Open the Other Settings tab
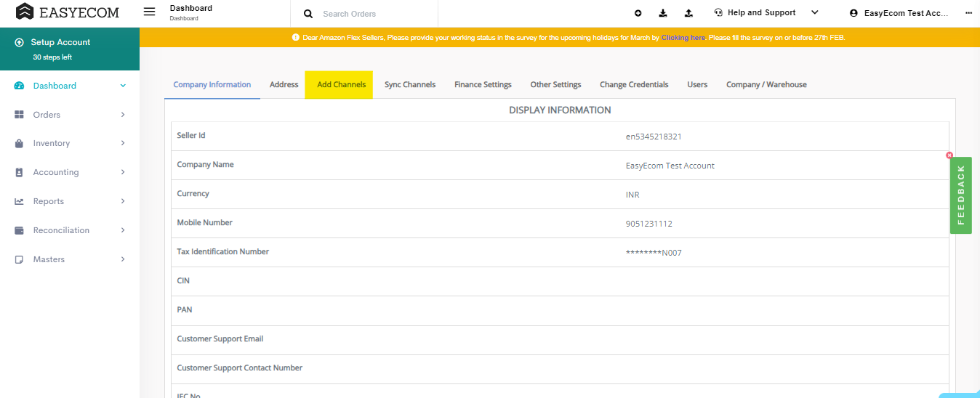 (556, 85)
